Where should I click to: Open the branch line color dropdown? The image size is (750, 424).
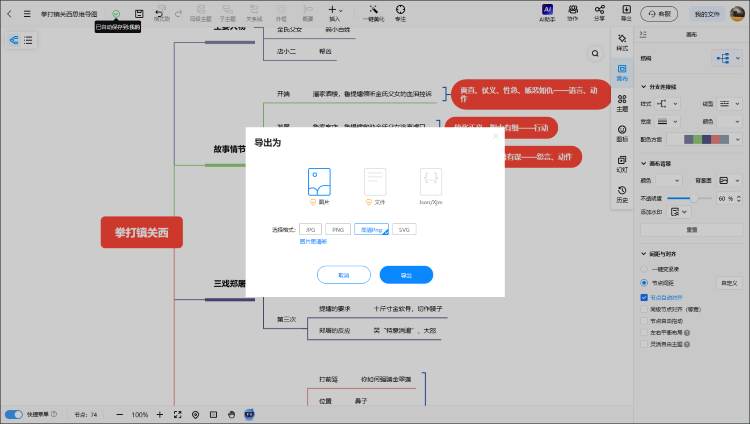tap(730, 122)
